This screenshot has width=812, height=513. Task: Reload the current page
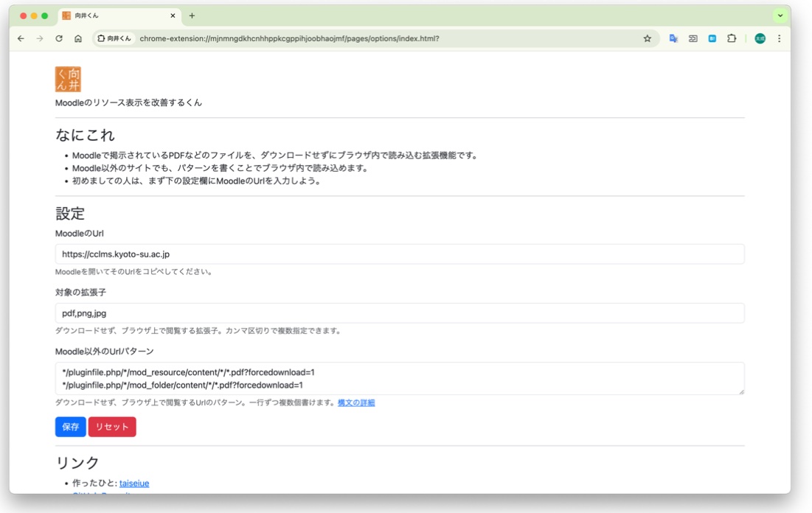click(x=59, y=38)
